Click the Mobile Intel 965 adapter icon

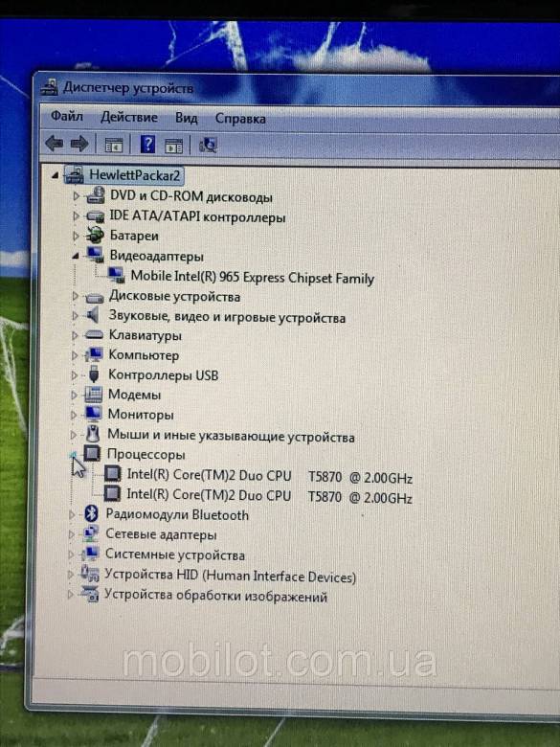[117, 276]
